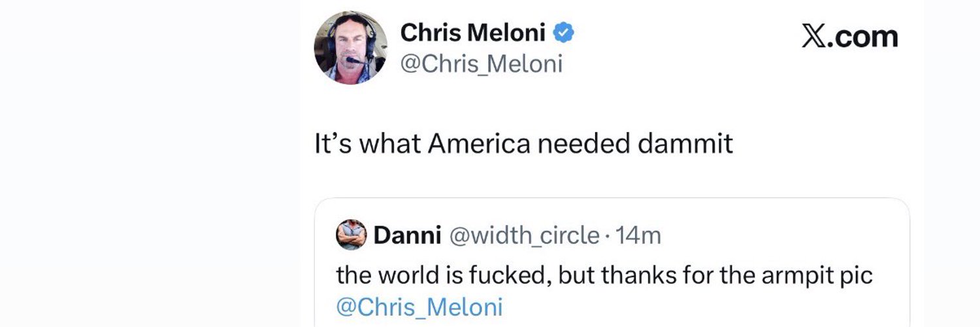Open the @width_circle handle
This screenshot has width=980, height=327.
click(x=523, y=235)
